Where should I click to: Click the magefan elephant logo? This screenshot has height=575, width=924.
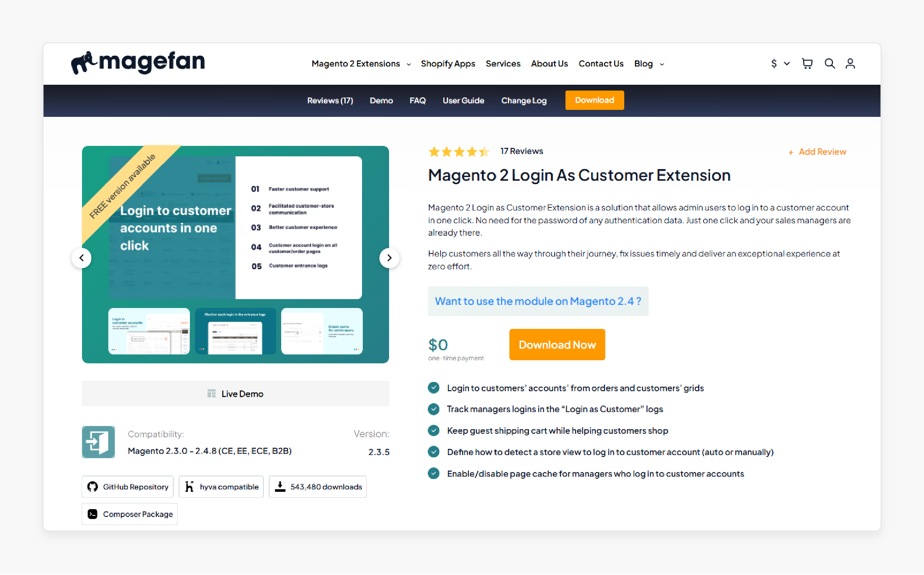click(138, 62)
